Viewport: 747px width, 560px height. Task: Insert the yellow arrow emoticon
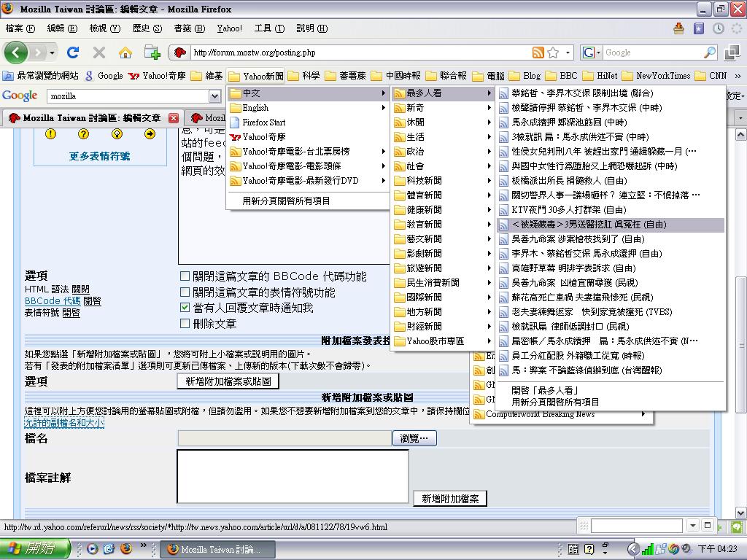[x=150, y=133]
